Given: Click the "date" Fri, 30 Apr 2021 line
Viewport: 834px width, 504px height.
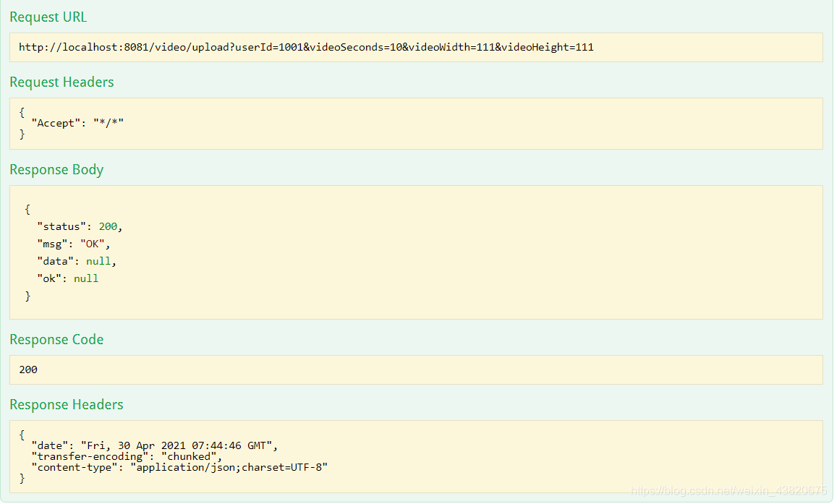Looking at the screenshot, I should tap(154, 445).
